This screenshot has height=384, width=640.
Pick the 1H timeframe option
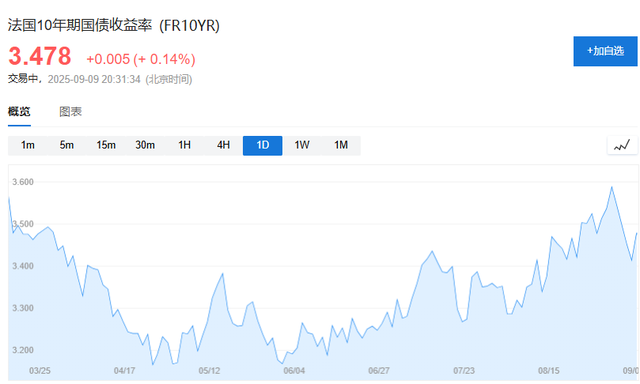click(184, 145)
